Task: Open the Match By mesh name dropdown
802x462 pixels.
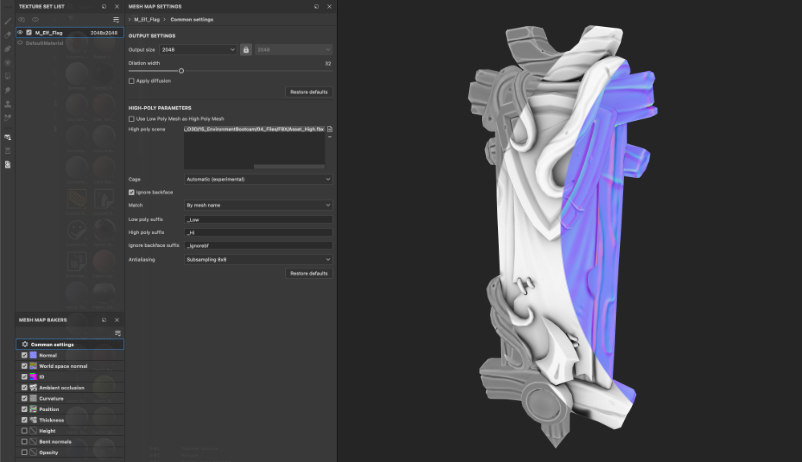Action: pos(258,205)
